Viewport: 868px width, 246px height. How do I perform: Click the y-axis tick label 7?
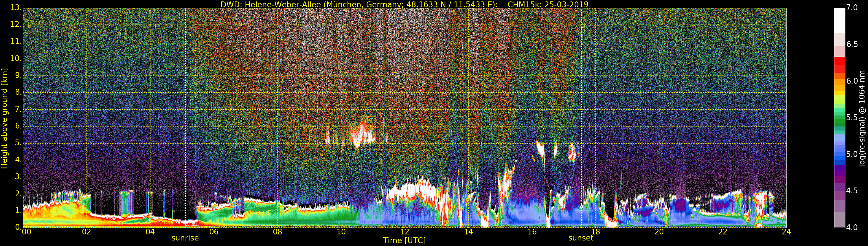pos(18,109)
